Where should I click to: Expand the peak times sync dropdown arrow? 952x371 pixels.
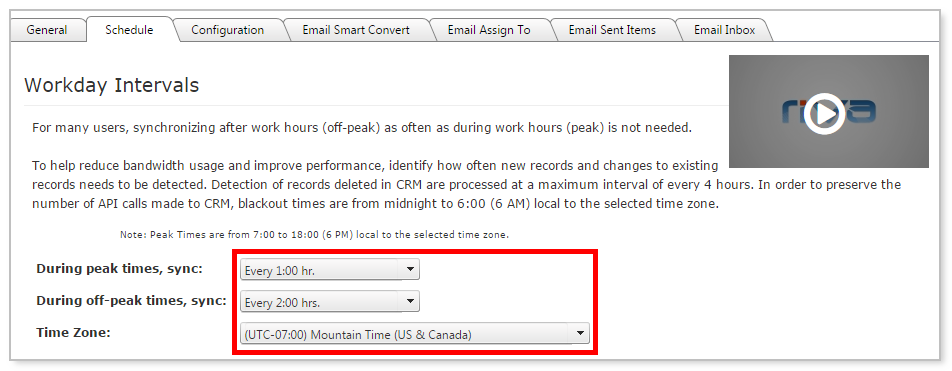[x=410, y=270]
